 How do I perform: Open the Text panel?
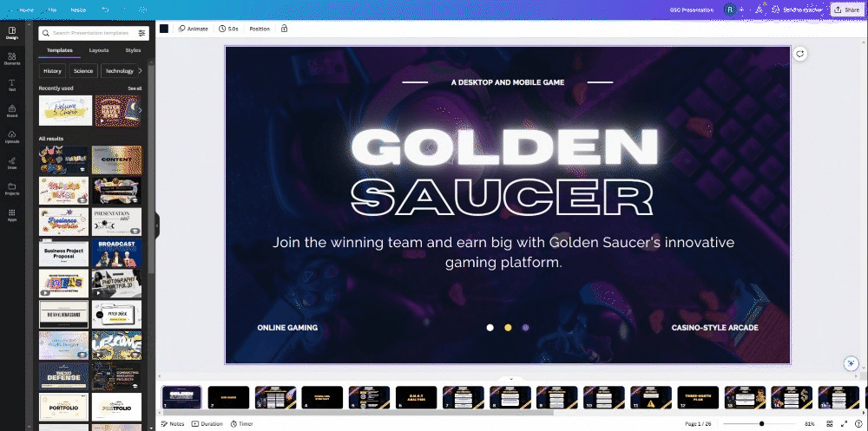pos(11,85)
